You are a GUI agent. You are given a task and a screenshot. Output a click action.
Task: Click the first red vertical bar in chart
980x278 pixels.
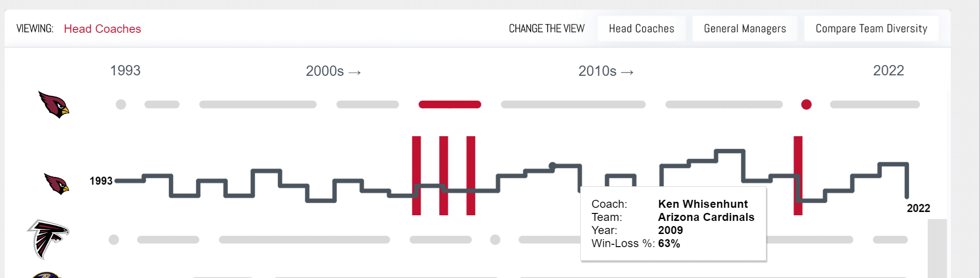pyautogui.click(x=416, y=176)
